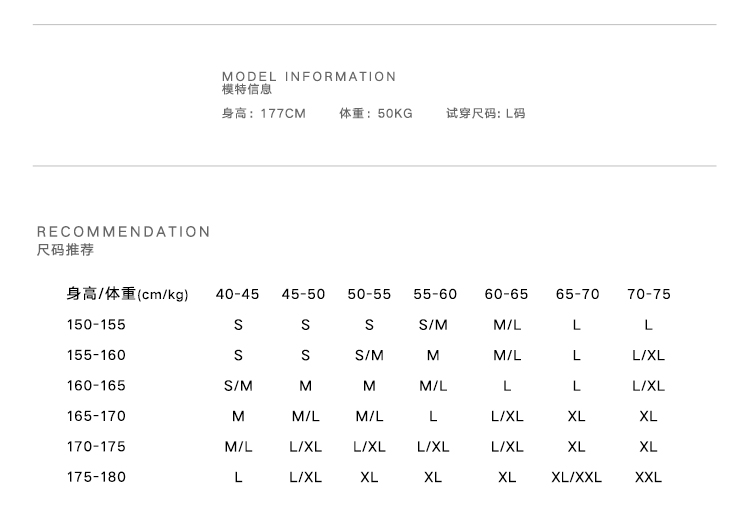Select the 165-170 height row label
Image resolution: width=750 pixels, height=521 pixels.
tap(96, 416)
